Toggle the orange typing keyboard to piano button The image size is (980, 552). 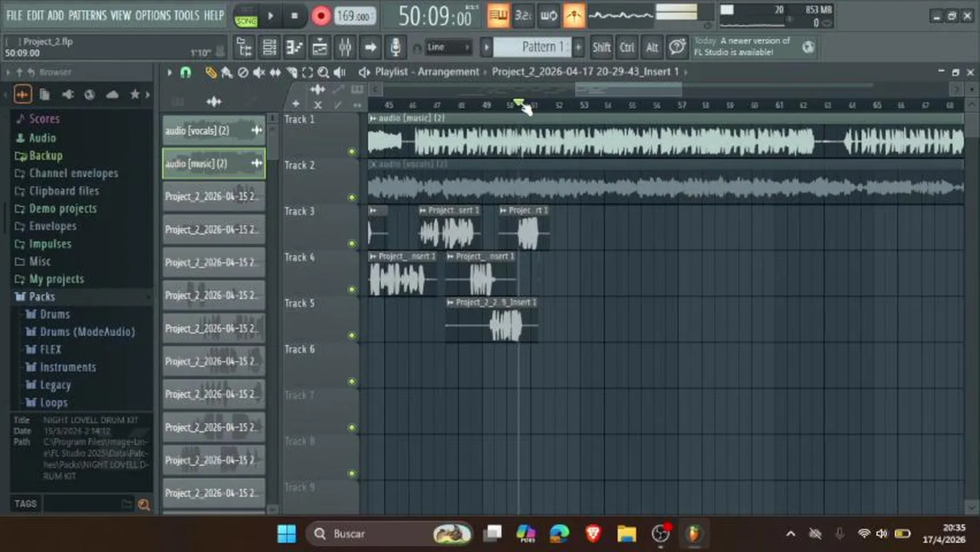pos(498,15)
